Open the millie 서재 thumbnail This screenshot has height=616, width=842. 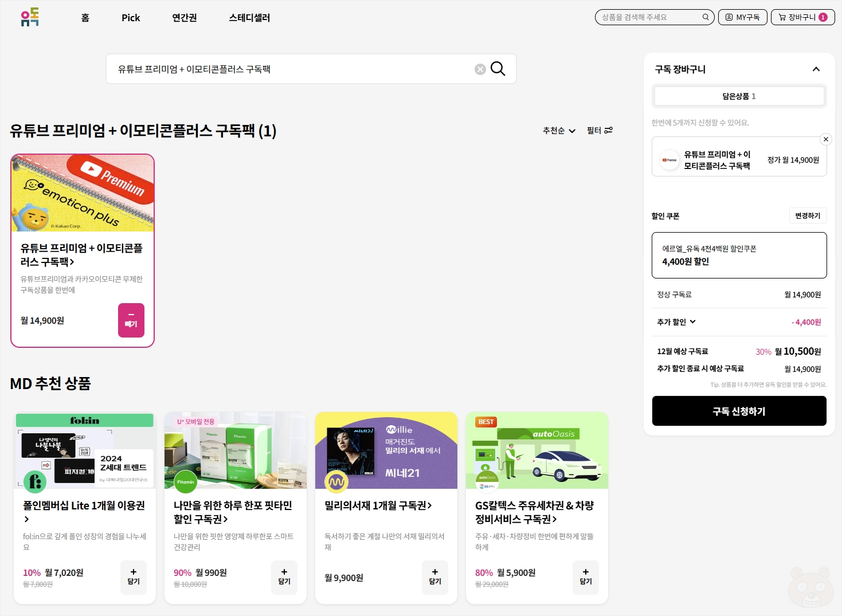point(386,450)
